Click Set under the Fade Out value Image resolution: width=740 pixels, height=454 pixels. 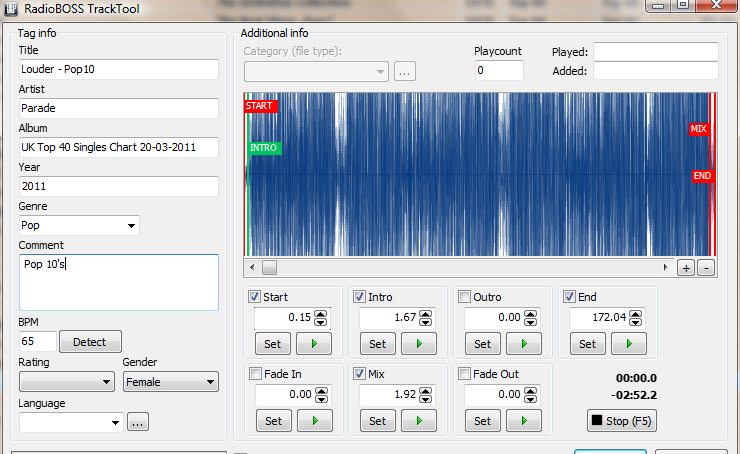[482, 420]
